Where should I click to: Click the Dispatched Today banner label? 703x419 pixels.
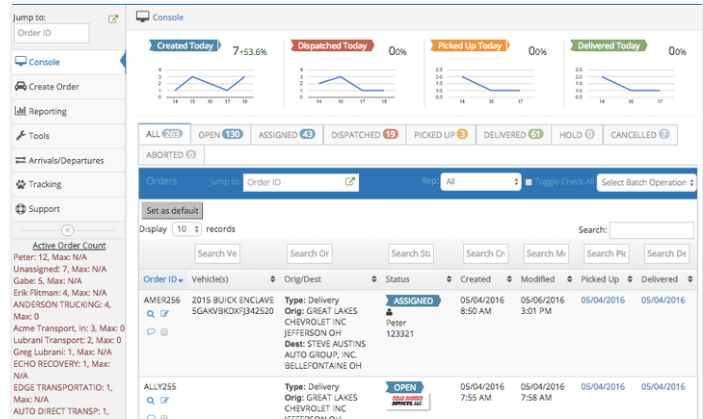(x=332, y=45)
